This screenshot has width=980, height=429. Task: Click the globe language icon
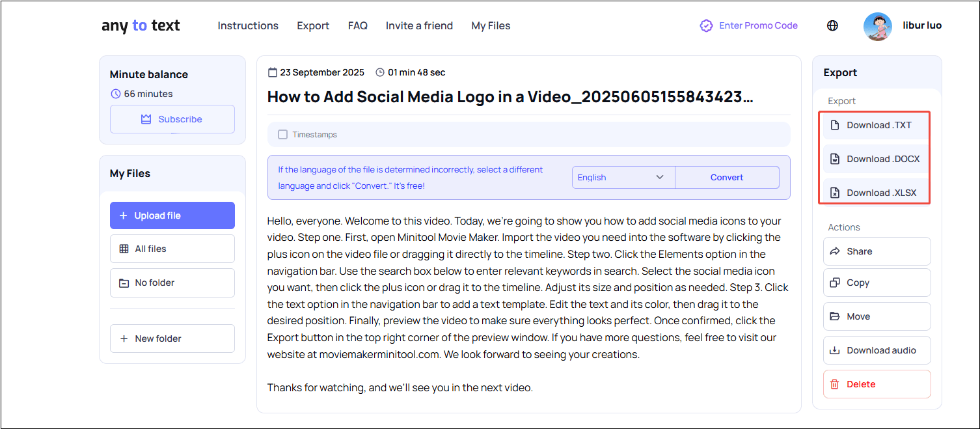pos(832,26)
